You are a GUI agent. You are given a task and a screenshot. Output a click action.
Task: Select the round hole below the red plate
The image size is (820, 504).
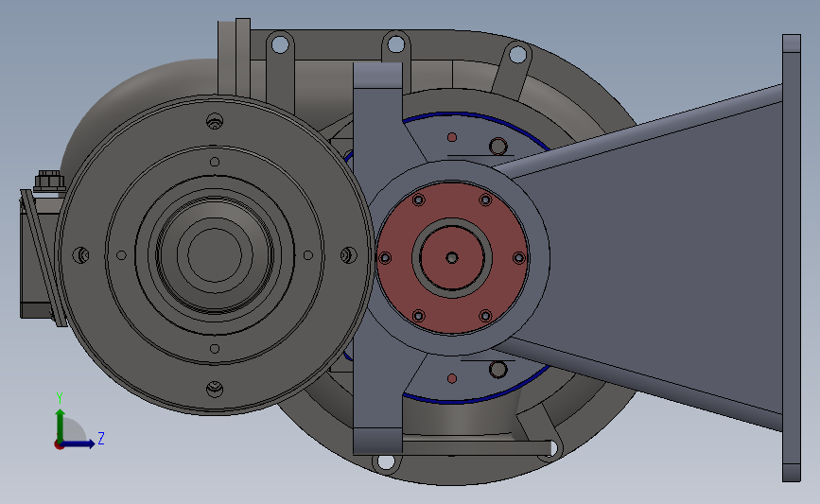[497, 370]
